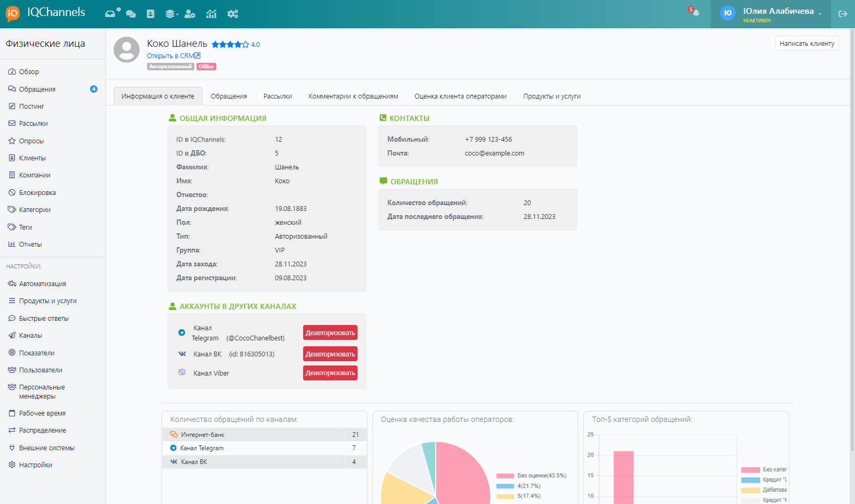
Task: Switch to the Обращения tab of the client card
Action: (x=229, y=96)
